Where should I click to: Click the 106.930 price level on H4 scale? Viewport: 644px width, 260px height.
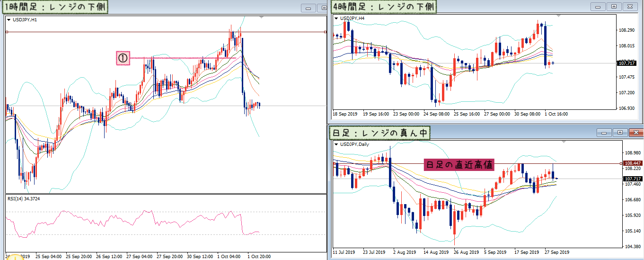[x=626, y=108]
